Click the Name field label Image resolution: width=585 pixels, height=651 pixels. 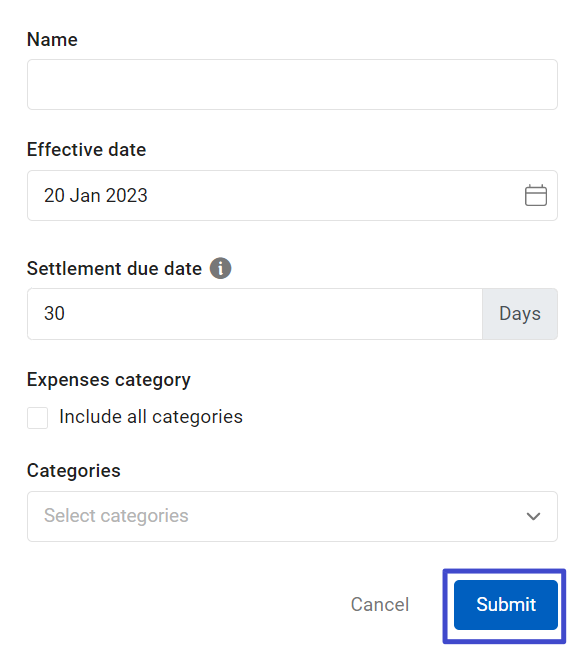pos(52,39)
